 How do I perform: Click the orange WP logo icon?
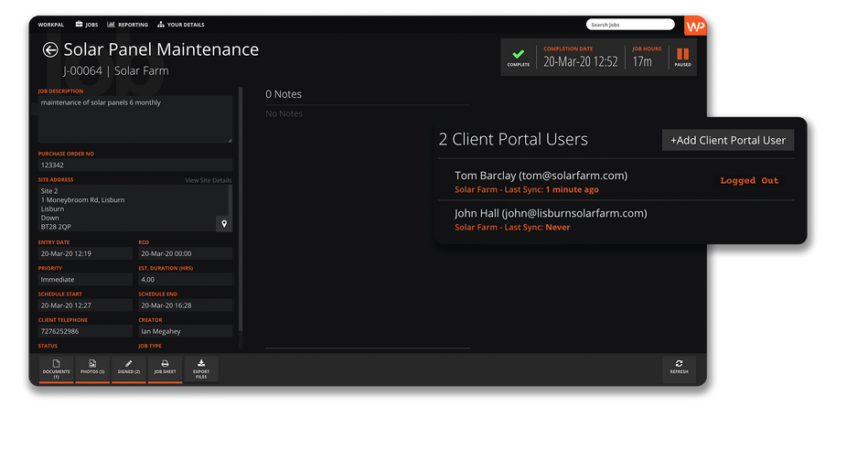[x=695, y=26]
